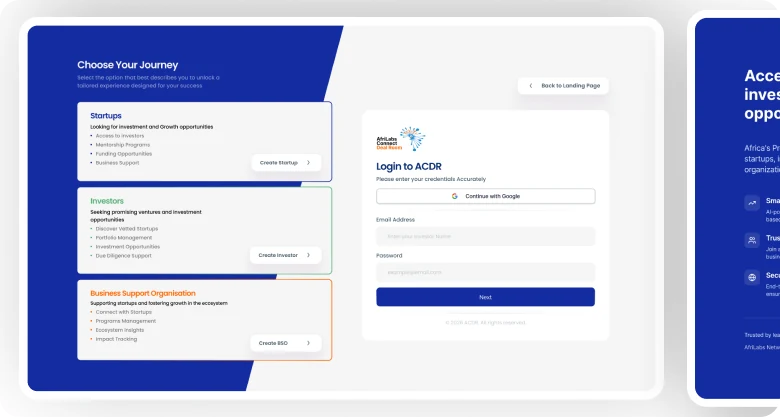Click the chevron arrow on Create Investor

[308, 255]
